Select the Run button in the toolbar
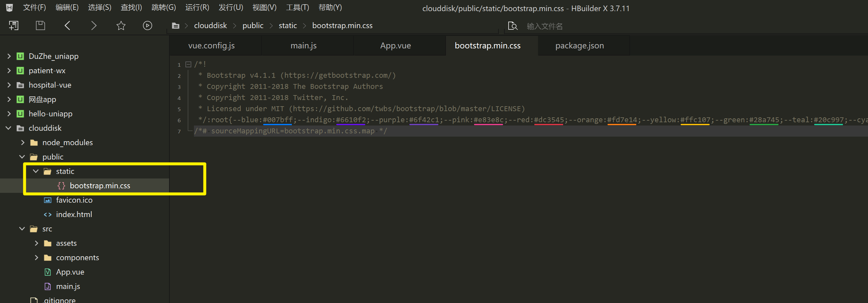Viewport: 868px width, 303px height. pyautogui.click(x=147, y=25)
